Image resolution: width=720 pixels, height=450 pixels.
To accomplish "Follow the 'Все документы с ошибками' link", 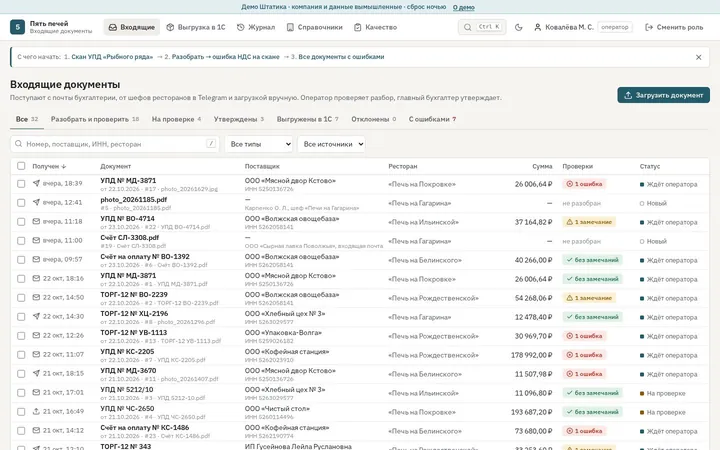I will 341,57.
